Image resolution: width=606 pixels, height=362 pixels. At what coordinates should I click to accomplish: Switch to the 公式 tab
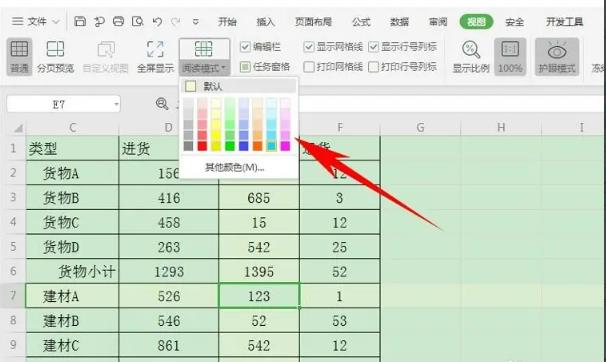tap(361, 22)
